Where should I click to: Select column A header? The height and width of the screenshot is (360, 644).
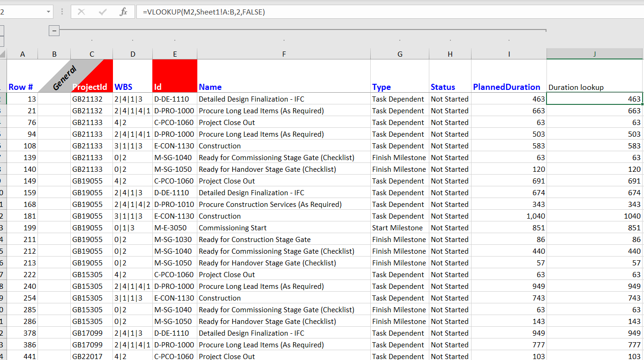(x=22, y=54)
